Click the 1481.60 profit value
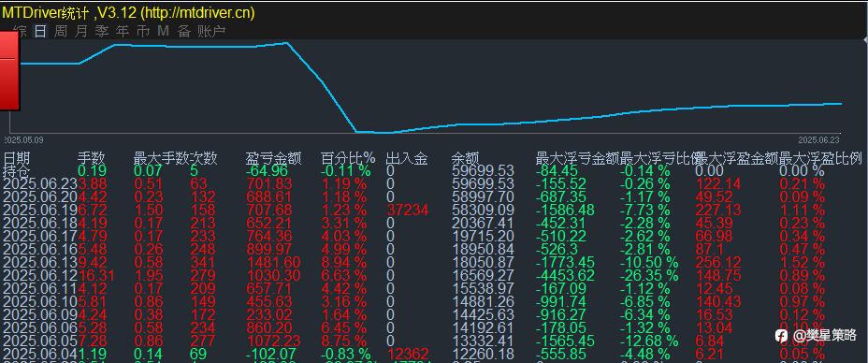Image resolution: width=868 pixels, height=363 pixels. pos(272,262)
